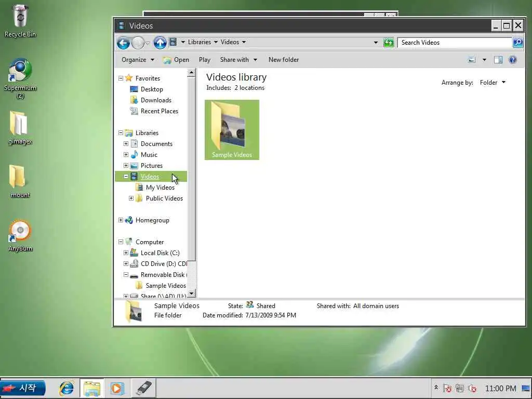Expand the Homegroup node
The image size is (532, 399).
121,220
